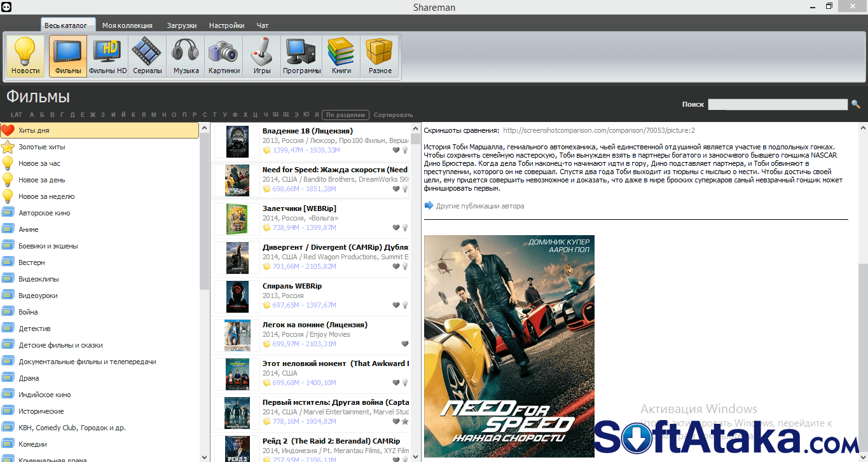This screenshot has width=868, height=462.
Task: Click the heart icon next to Хиты дня
Action: click(8, 130)
